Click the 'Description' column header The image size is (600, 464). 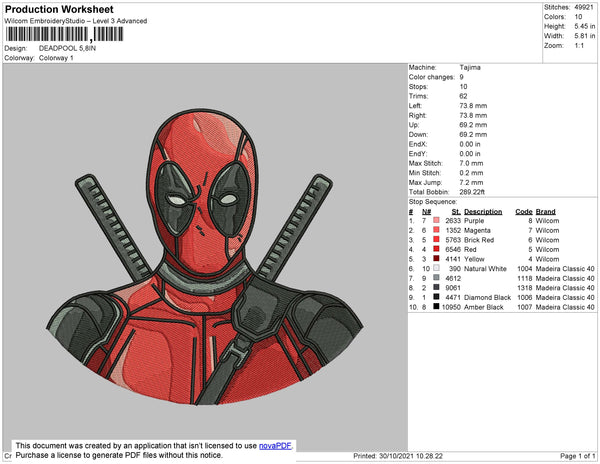(x=483, y=212)
